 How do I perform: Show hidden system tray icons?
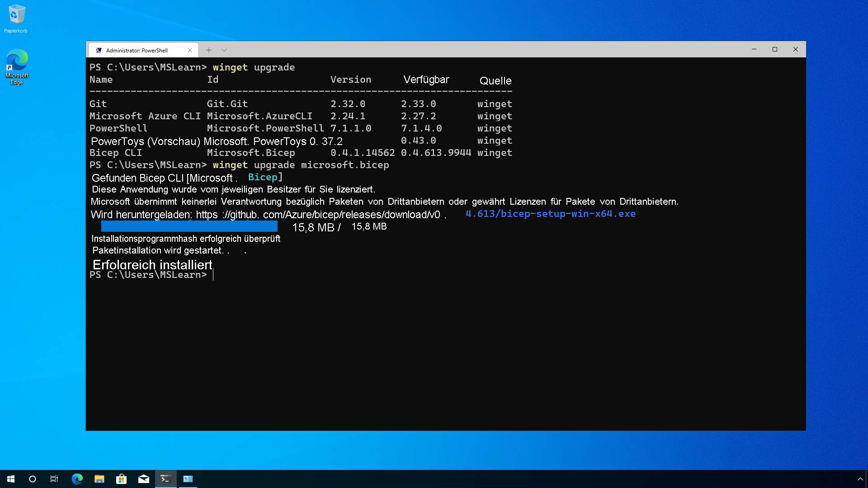tap(860, 479)
